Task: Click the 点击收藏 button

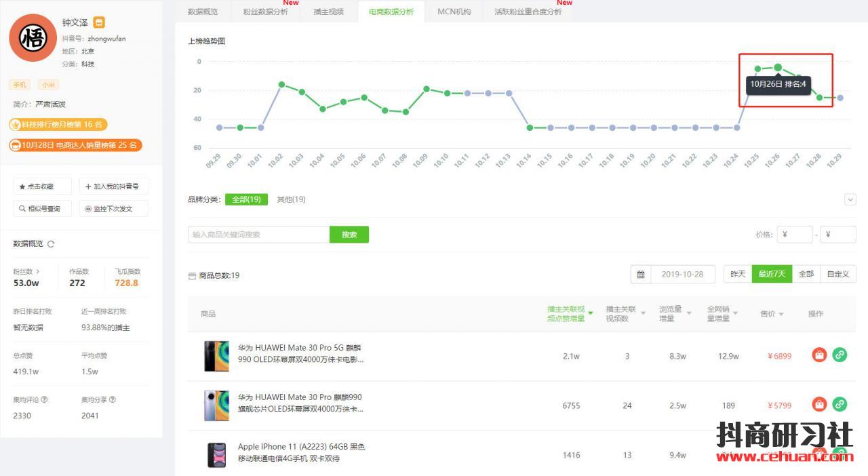Action: click(x=42, y=186)
